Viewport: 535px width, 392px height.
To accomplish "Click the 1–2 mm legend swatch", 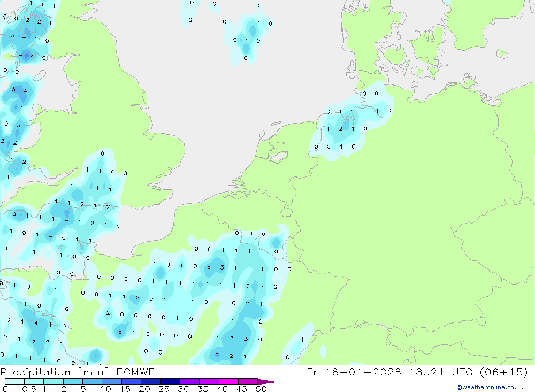I will [53, 381].
